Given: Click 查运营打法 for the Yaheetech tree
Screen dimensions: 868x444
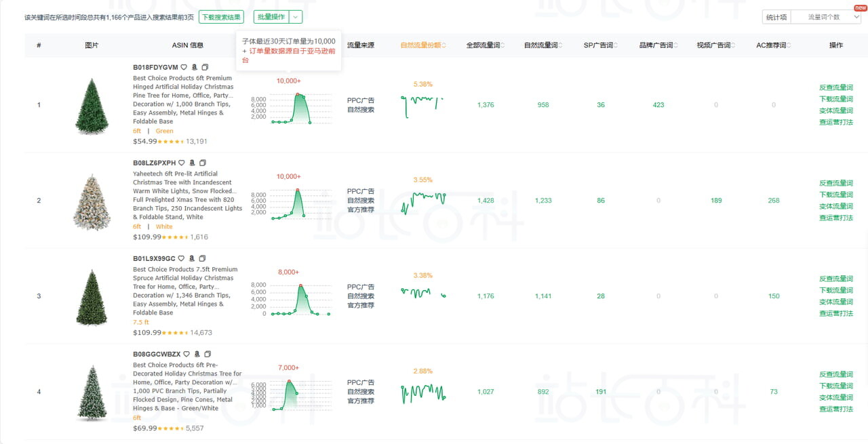Looking at the screenshot, I should [x=836, y=218].
